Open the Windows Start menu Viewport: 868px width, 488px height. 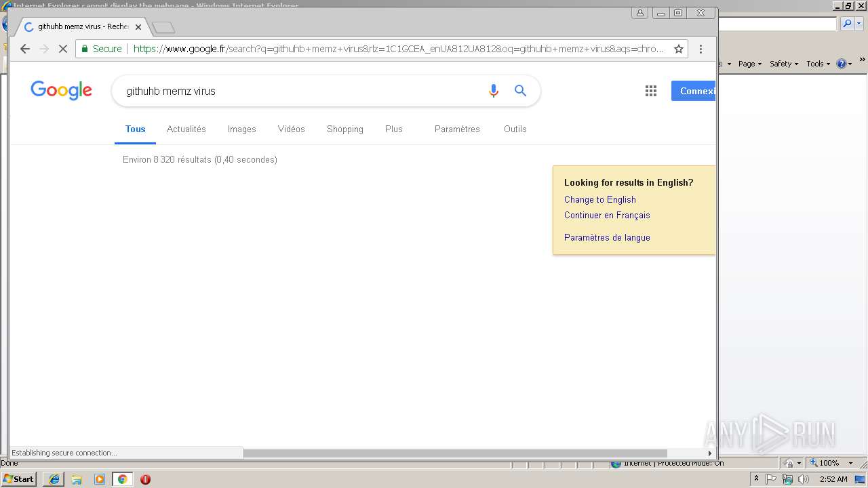[x=19, y=479]
